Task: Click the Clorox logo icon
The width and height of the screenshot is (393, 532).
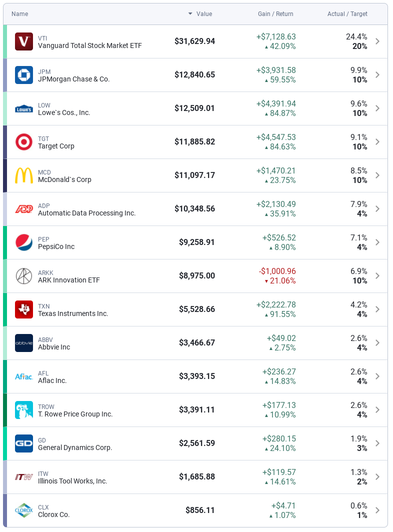Action: point(24,510)
